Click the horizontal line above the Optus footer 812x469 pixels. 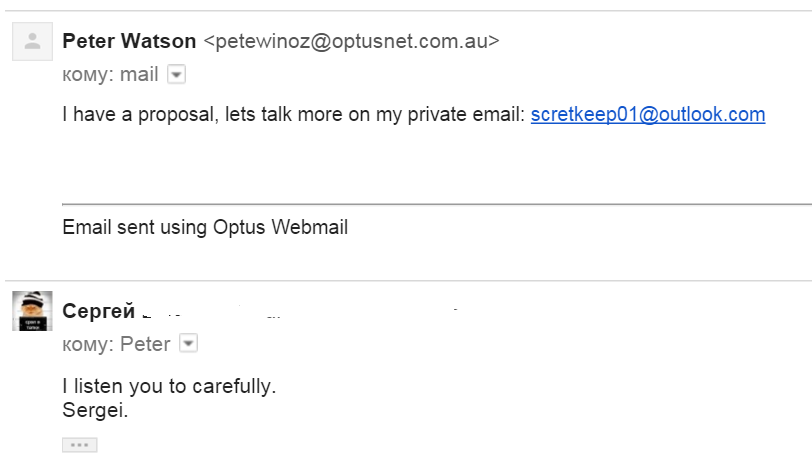[x=430, y=205]
